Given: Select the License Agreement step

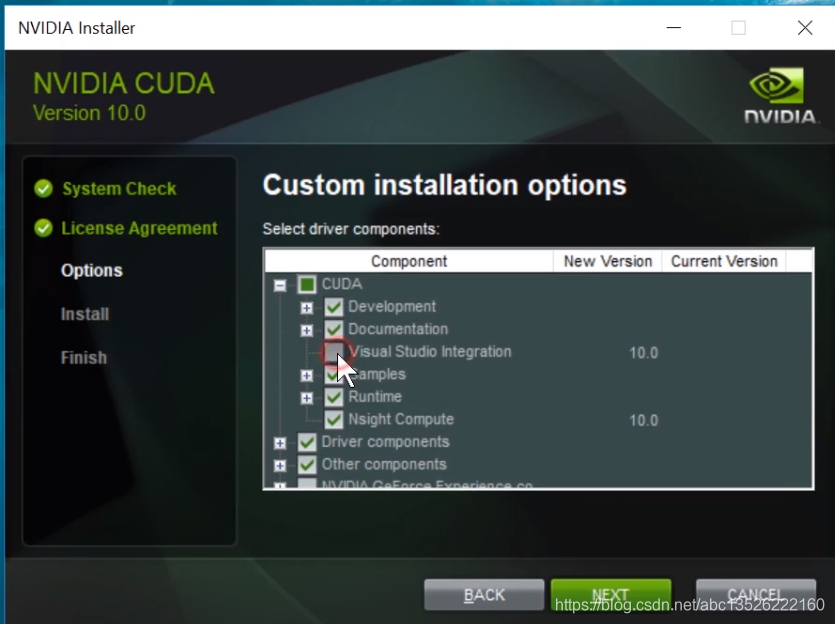Looking at the screenshot, I should click(140, 228).
